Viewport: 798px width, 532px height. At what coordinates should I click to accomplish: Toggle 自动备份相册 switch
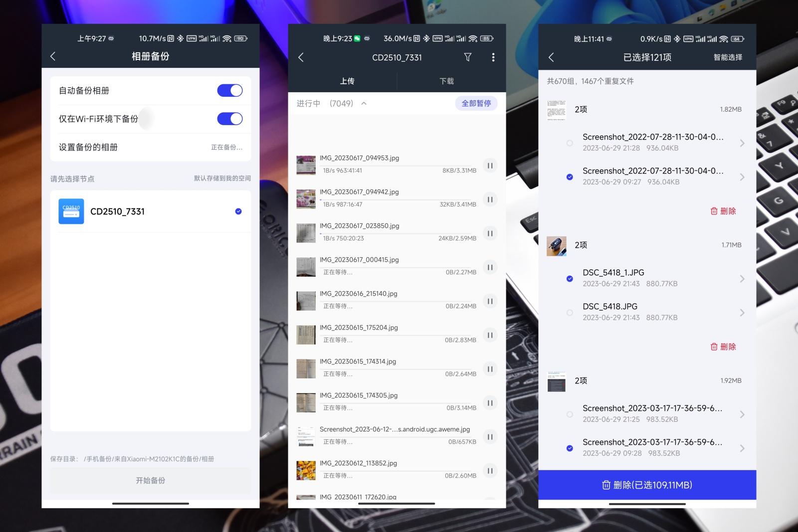[x=230, y=90]
